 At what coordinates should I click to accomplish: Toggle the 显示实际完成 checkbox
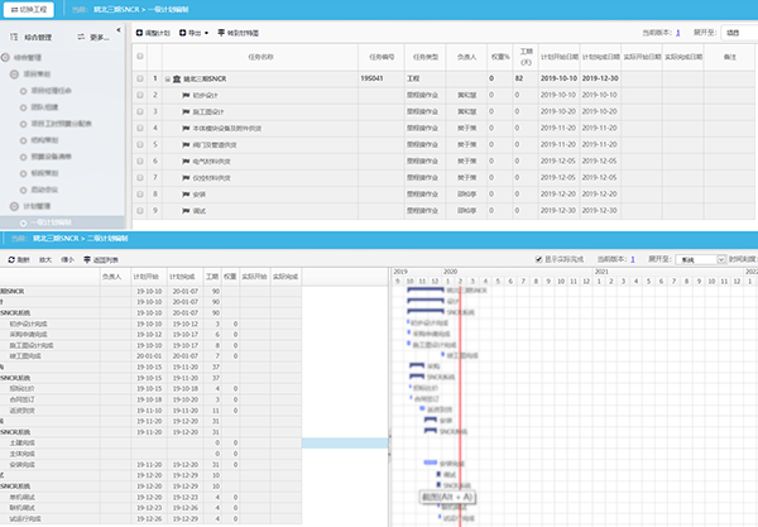point(540,259)
